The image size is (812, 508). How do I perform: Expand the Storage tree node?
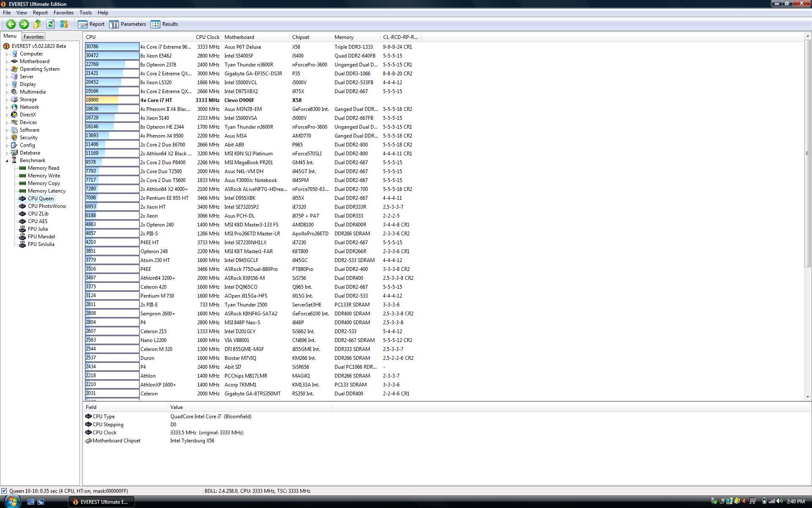(7, 100)
